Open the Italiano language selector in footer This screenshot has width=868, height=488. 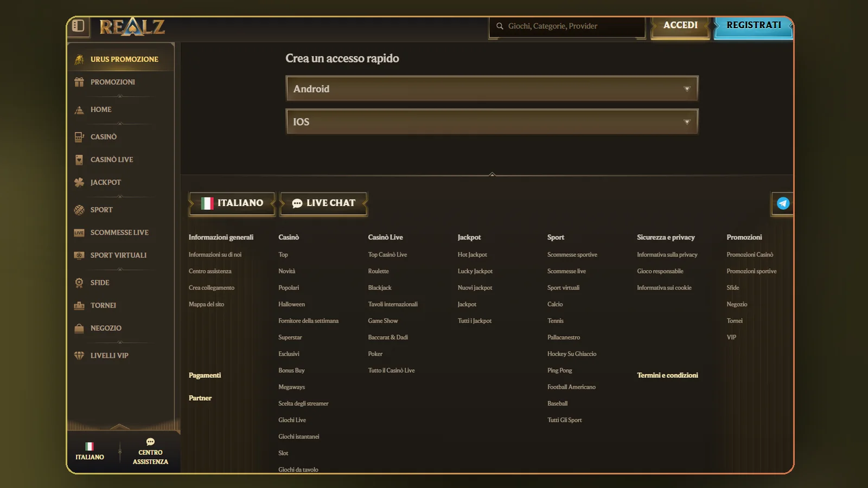coord(232,203)
